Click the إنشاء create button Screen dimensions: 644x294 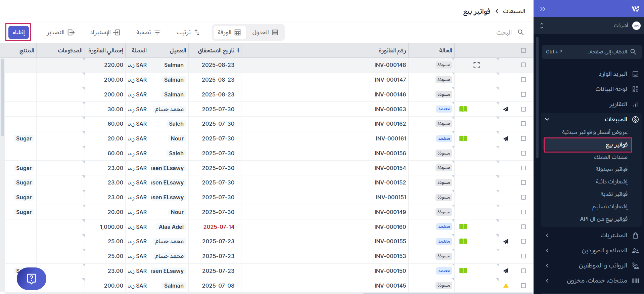coord(18,33)
